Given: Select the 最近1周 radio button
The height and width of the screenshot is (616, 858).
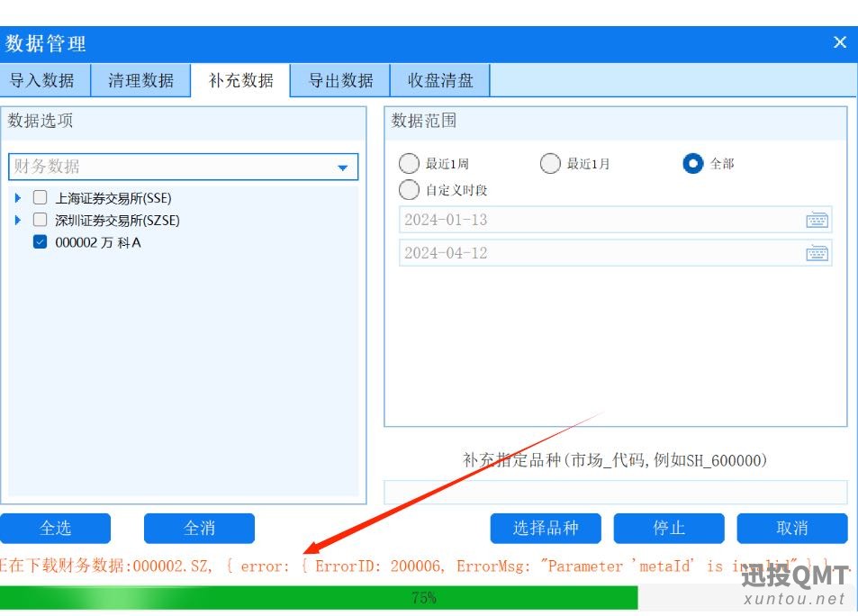Looking at the screenshot, I should [409, 163].
